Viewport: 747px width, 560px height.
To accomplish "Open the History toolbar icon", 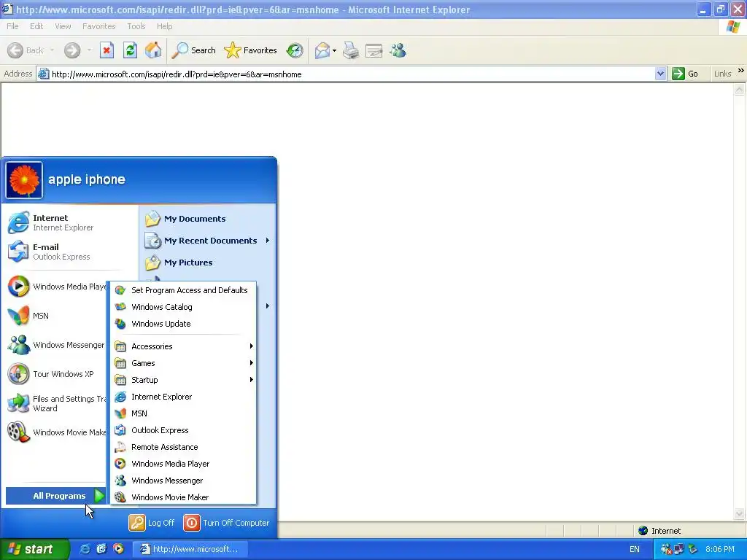I will pyautogui.click(x=295, y=50).
